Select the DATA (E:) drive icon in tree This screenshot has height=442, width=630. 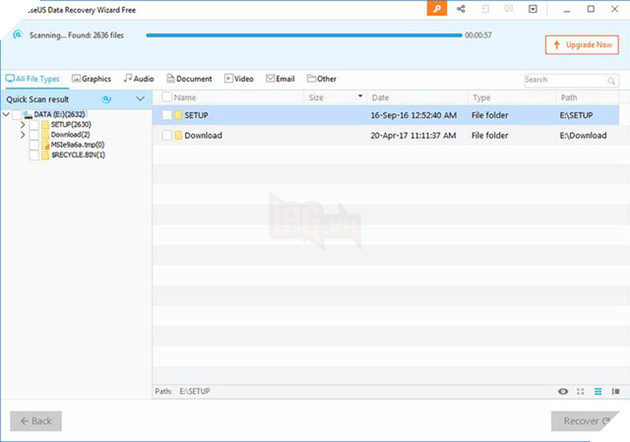click(27, 115)
